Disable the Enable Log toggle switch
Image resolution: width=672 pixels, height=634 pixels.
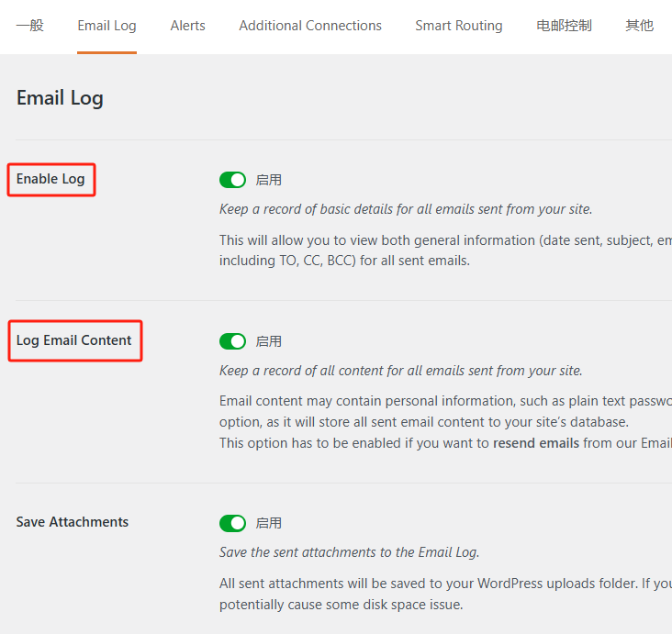[233, 180]
